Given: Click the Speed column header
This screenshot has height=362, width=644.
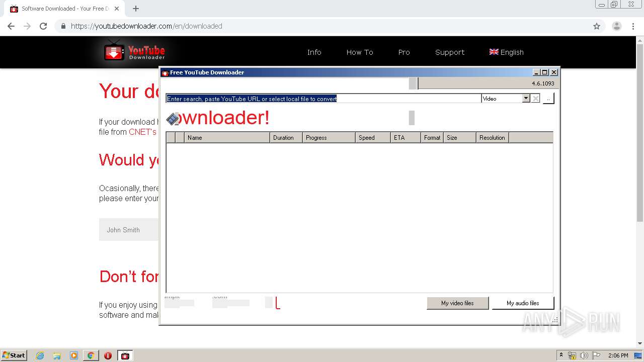Looking at the screenshot, I should point(372,137).
